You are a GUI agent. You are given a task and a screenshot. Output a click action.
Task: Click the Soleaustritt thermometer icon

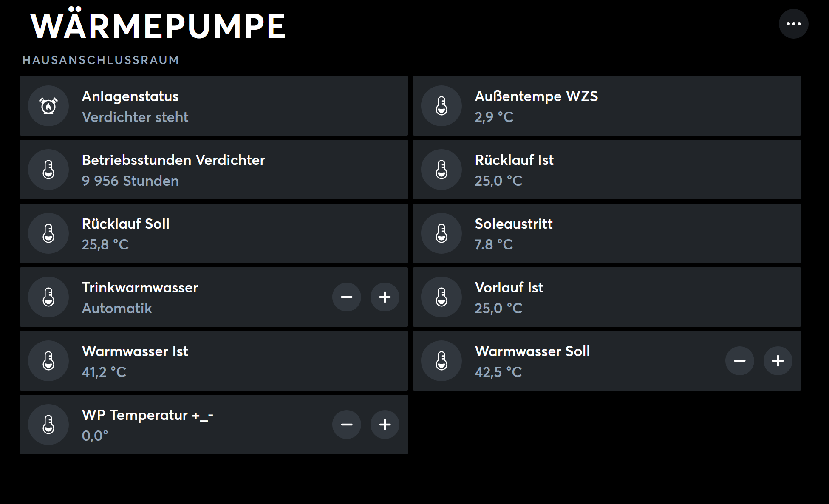click(441, 233)
